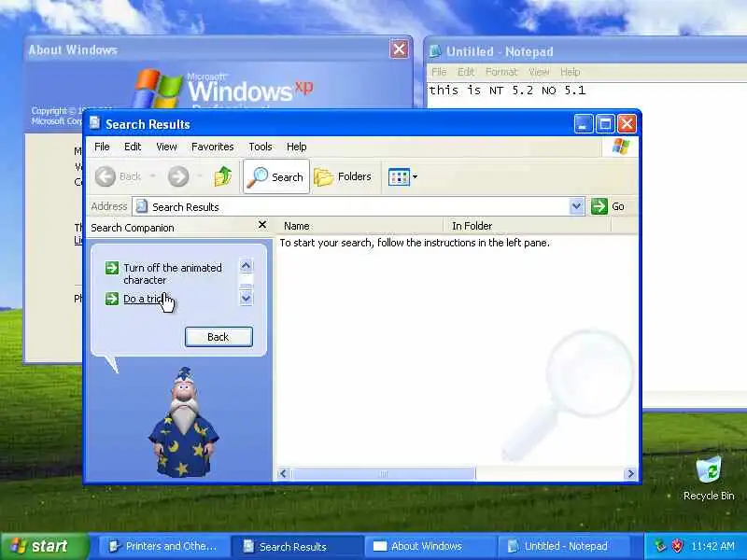Click the Merlin wizard character
747x560 pixels.
pos(183,422)
